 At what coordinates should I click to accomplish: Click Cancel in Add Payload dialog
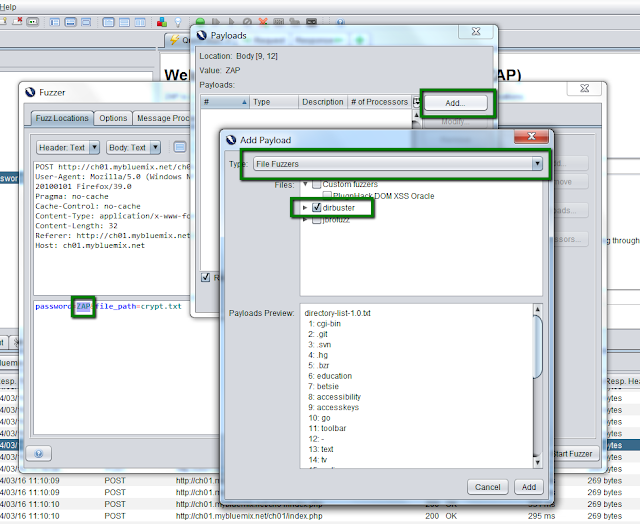tap(487, 487)
